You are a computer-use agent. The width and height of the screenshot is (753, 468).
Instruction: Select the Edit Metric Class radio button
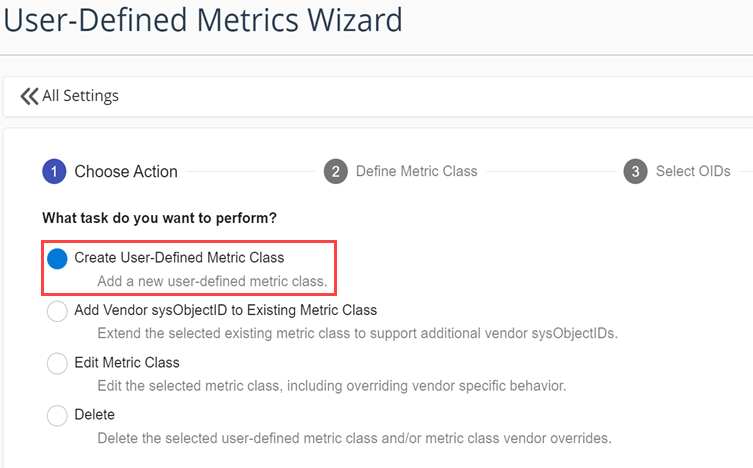point(57,363)
